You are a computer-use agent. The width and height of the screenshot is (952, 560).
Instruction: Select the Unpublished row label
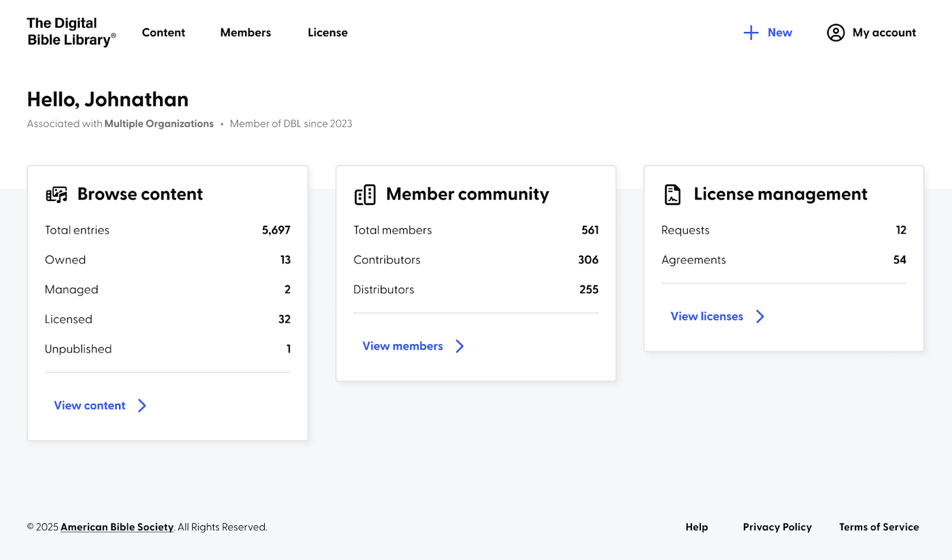tap(78, 349)
